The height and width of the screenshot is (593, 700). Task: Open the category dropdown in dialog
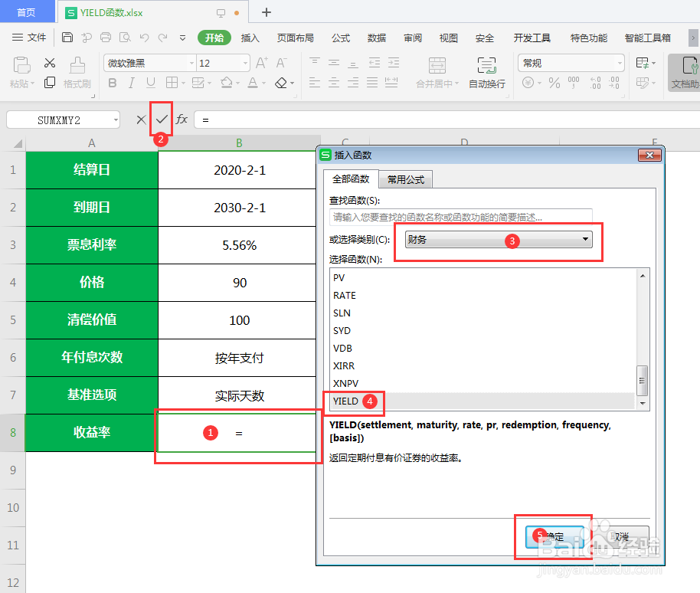(x=499, y=240)
